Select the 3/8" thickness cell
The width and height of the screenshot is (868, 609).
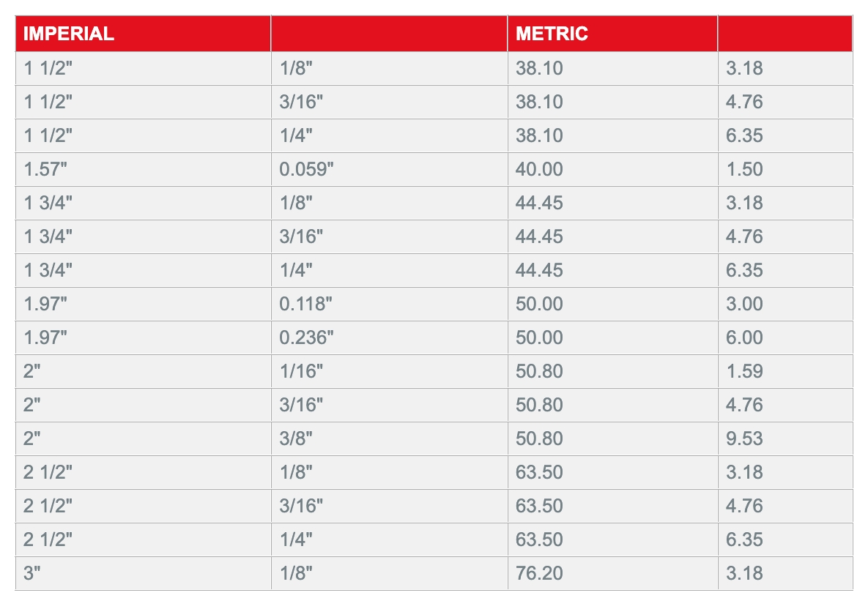pyautogui.click(x=389, y=439)
